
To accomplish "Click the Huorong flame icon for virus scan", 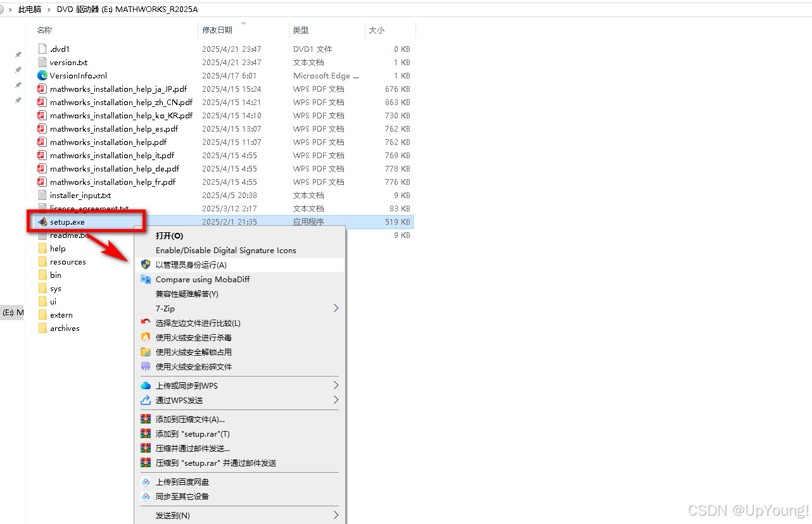I will [146, 337].
